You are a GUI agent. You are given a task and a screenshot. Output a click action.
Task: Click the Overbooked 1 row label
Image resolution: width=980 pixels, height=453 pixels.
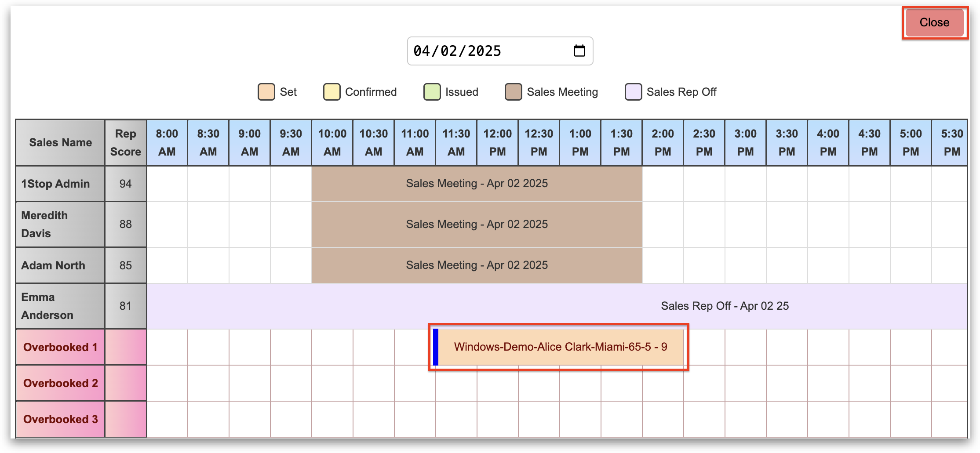(60, 347)
